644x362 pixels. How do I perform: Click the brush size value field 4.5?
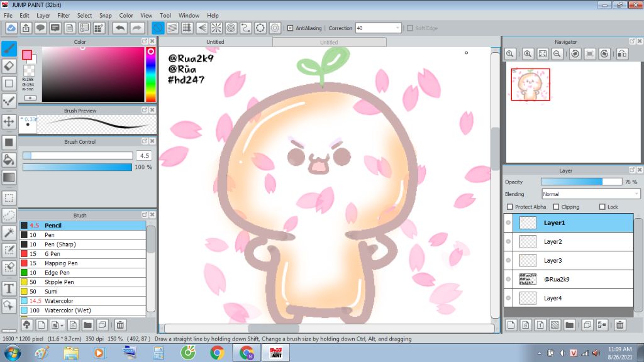click(144, 156)
